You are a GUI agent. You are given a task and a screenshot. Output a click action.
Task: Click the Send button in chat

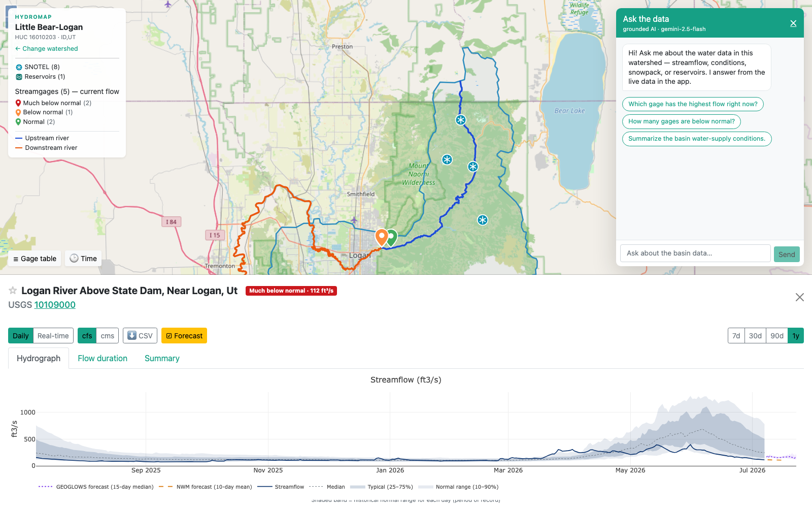coord(787,255)
